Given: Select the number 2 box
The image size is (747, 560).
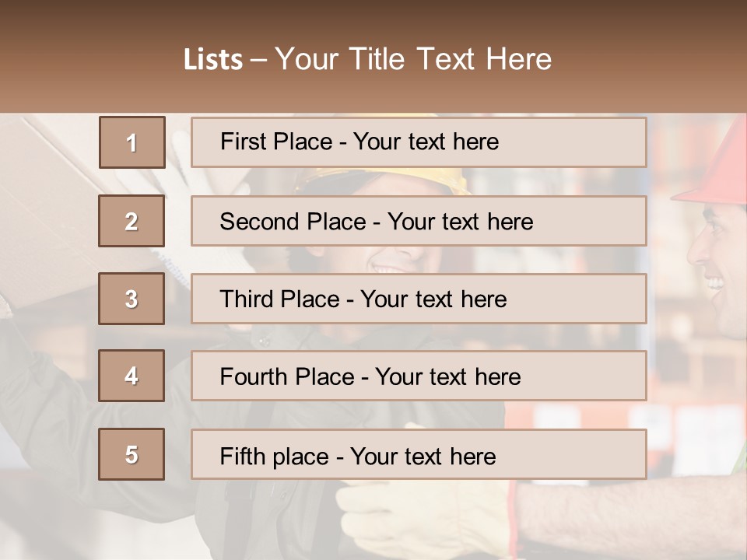Looking at the screenshot, I should (x=132, y=221).
